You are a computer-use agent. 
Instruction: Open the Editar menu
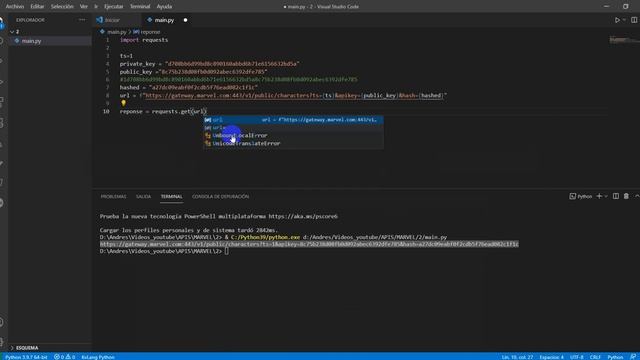pyautogui.click(x=37, y=7)
